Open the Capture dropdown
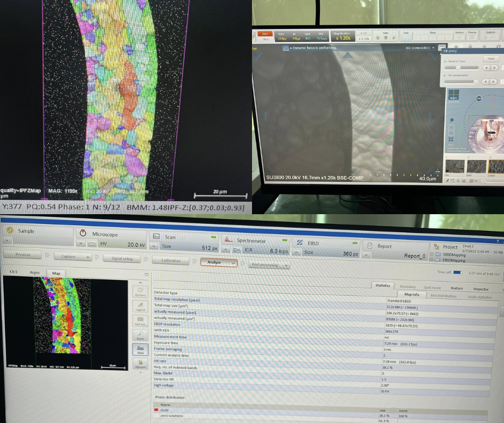 tap(88, 257)
